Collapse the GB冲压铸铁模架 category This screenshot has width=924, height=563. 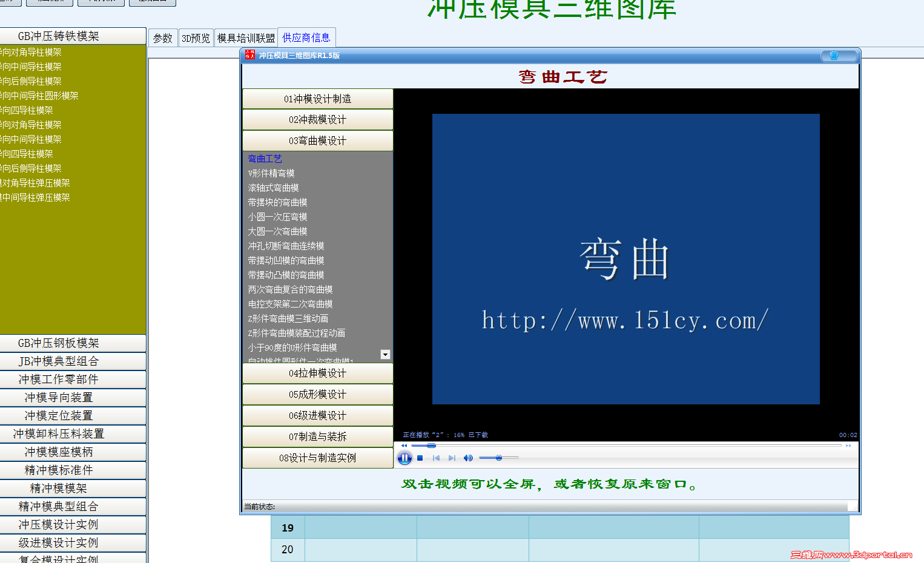click(73, 36)
